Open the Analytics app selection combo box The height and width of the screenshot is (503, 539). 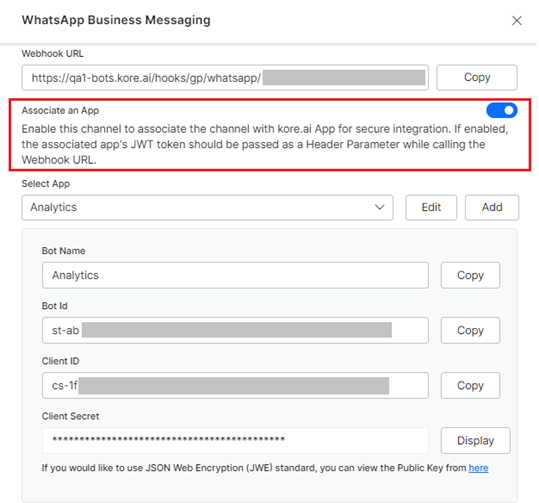[x=207, y=207]
